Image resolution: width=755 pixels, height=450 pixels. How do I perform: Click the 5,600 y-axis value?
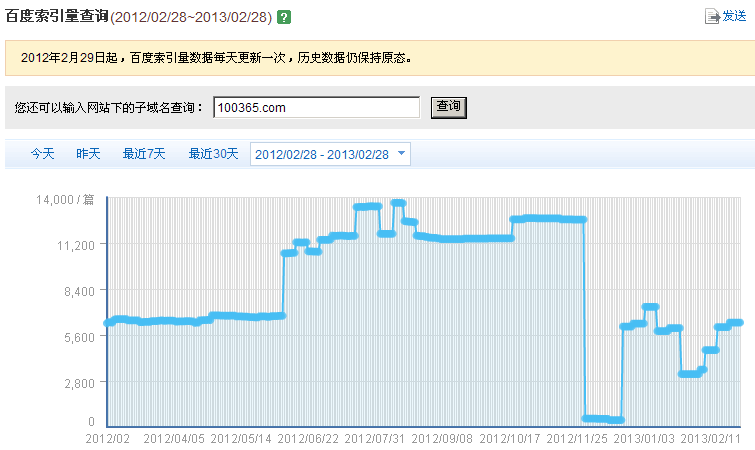point(79,337)
